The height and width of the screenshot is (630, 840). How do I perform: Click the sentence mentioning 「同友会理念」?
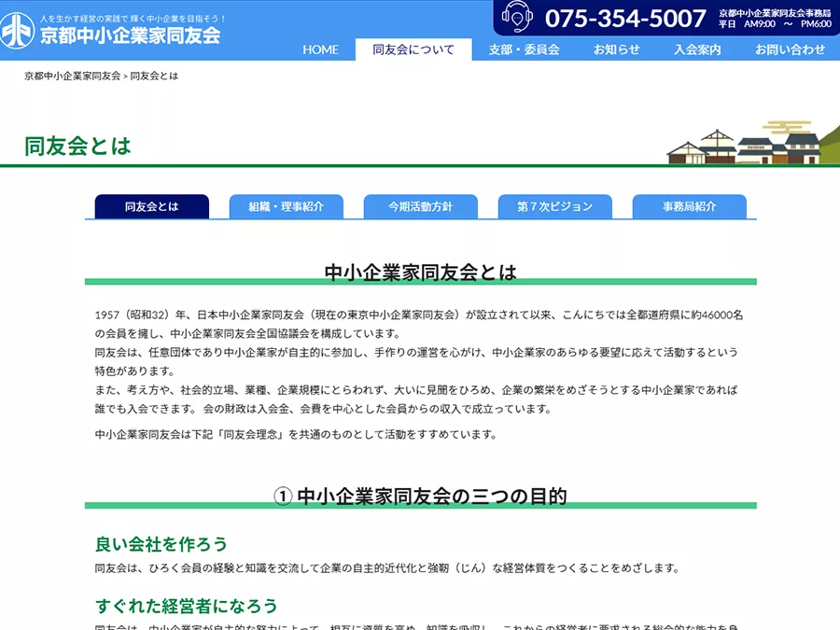(x=296, y=434)
